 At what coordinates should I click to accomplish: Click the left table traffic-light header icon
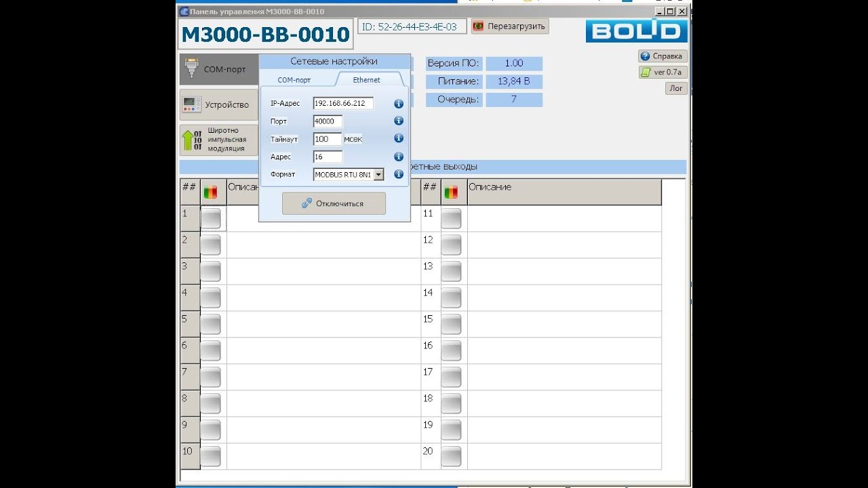point(210,192)
